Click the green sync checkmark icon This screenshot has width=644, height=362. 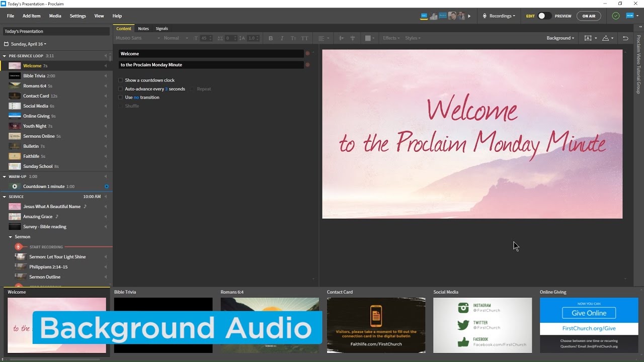616,16
